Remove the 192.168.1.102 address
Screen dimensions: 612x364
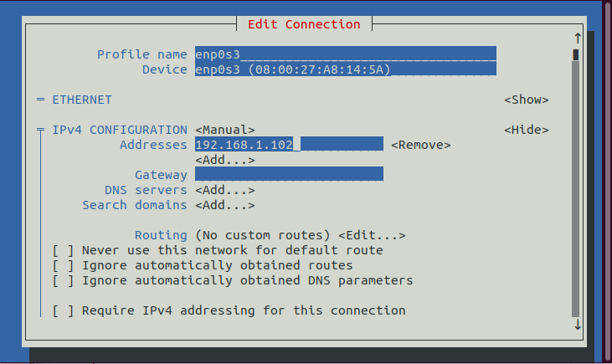click(420, 145)
